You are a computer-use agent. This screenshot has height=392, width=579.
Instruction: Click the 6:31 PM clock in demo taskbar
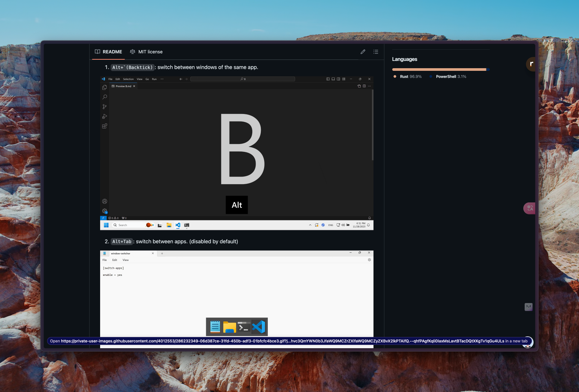tap(359, 225)
